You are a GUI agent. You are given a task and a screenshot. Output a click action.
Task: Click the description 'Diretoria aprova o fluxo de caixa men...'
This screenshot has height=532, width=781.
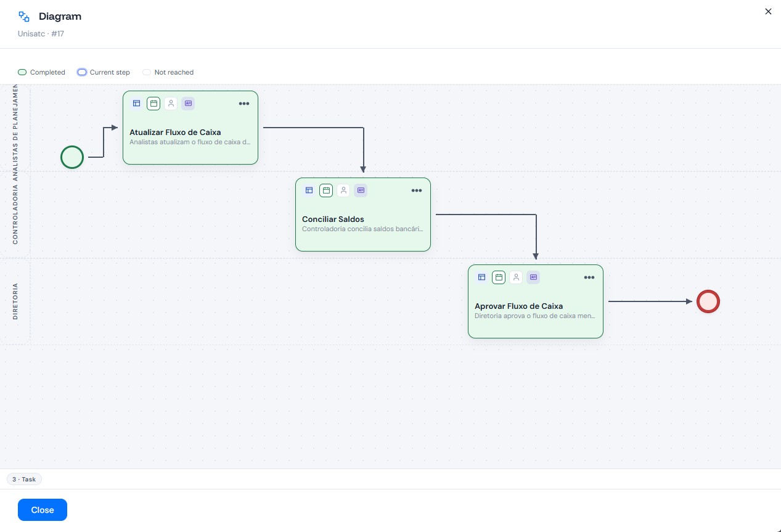tap(535, 316)
